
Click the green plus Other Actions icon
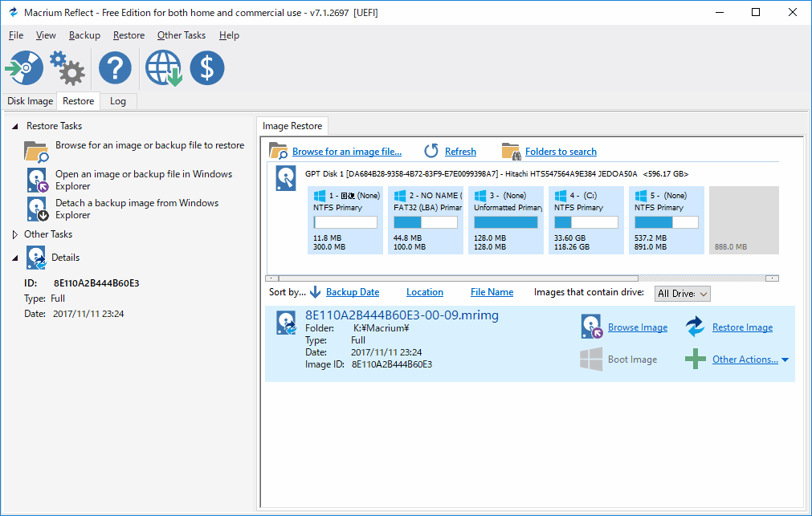pyautogui.click(x=695, y=359)
